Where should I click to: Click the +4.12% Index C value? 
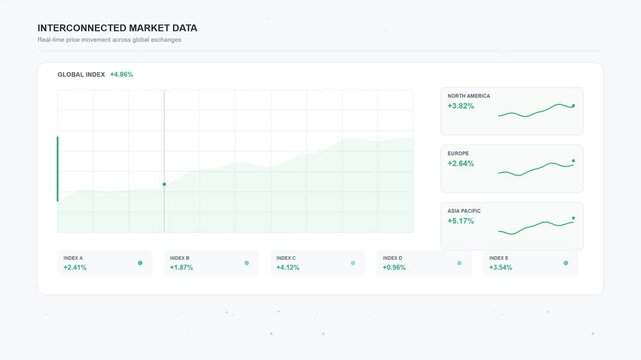click(288, 268)
